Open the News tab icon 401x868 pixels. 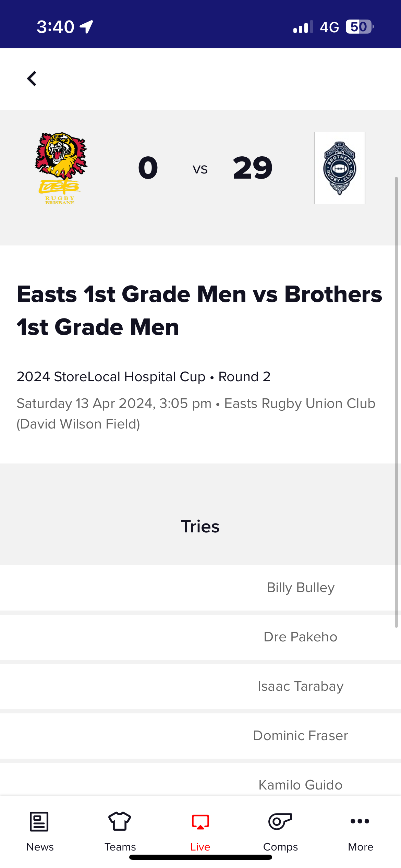[39, 821]
